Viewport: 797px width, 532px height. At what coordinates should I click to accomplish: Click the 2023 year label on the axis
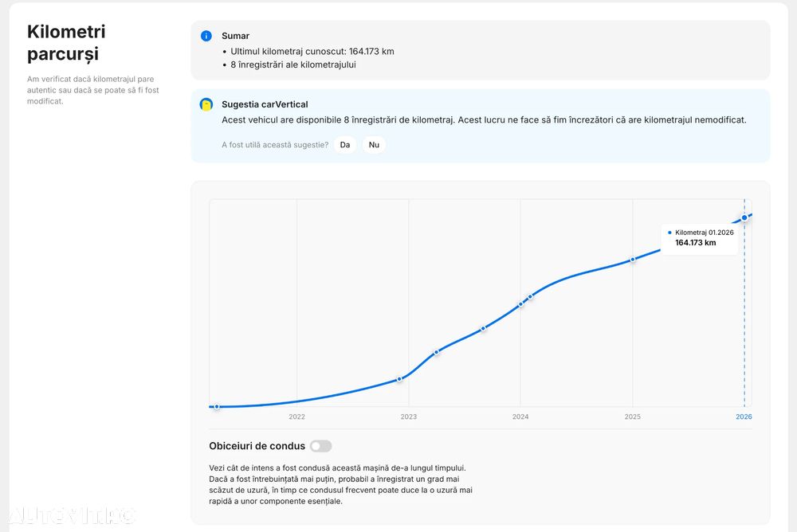coord(409,417)
